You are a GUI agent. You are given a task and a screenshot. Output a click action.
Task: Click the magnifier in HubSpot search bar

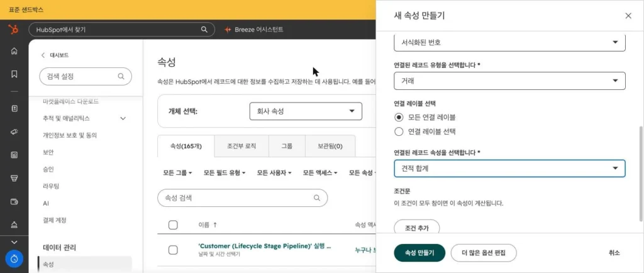[204, 30]
